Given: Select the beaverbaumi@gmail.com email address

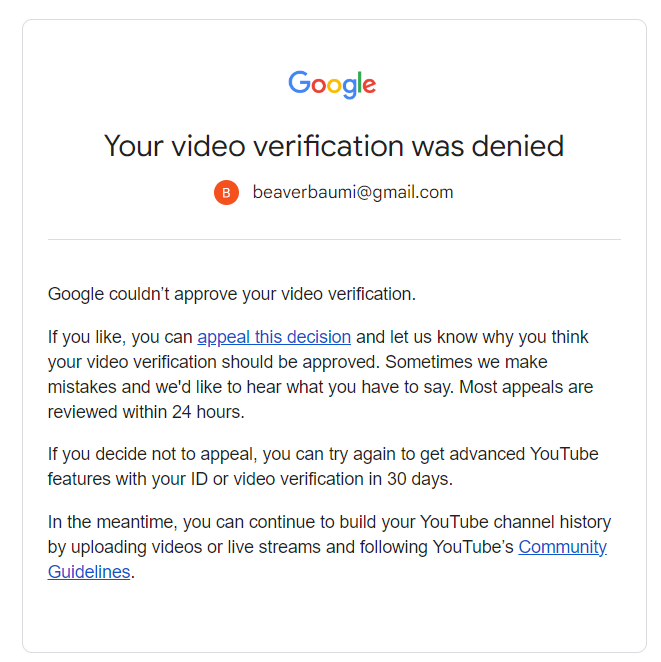Looking at the screenshot, I should click(353, 193).
